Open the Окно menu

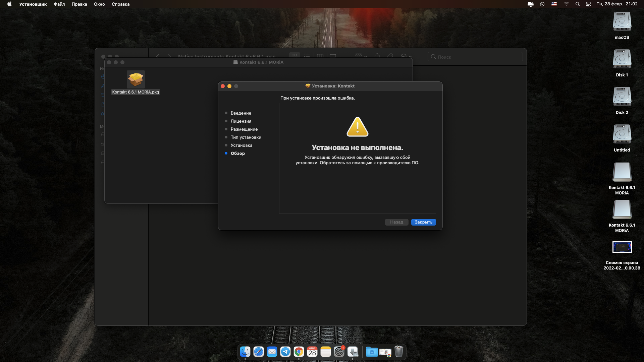(99, 4)
